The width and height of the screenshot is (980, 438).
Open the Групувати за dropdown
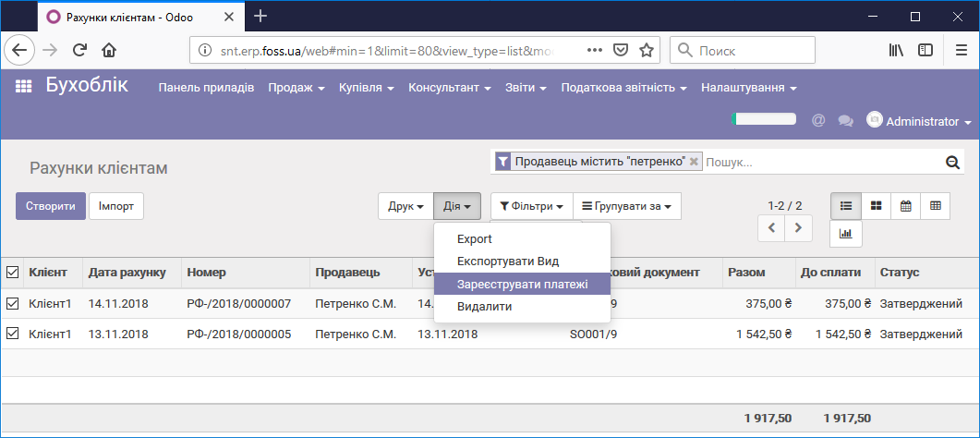(x=627, y=206)
